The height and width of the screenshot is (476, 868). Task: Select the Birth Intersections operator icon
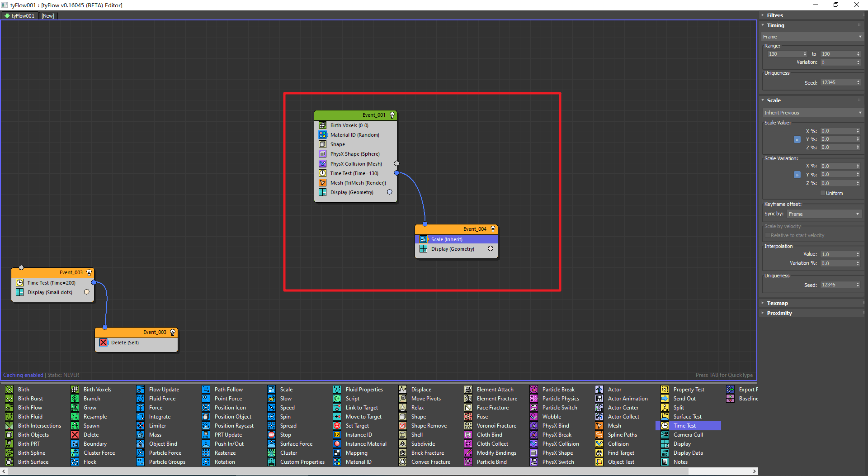tap(9, 426)
